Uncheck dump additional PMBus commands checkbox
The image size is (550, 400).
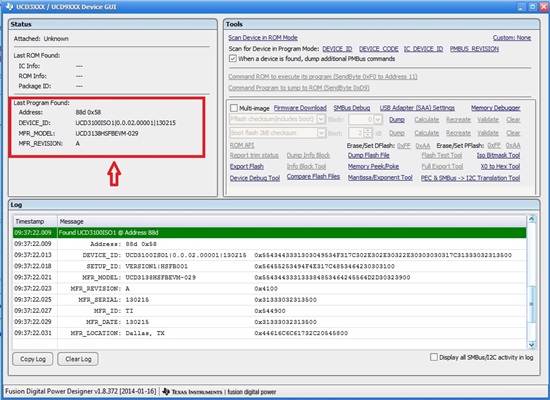(x=233, y=59)
